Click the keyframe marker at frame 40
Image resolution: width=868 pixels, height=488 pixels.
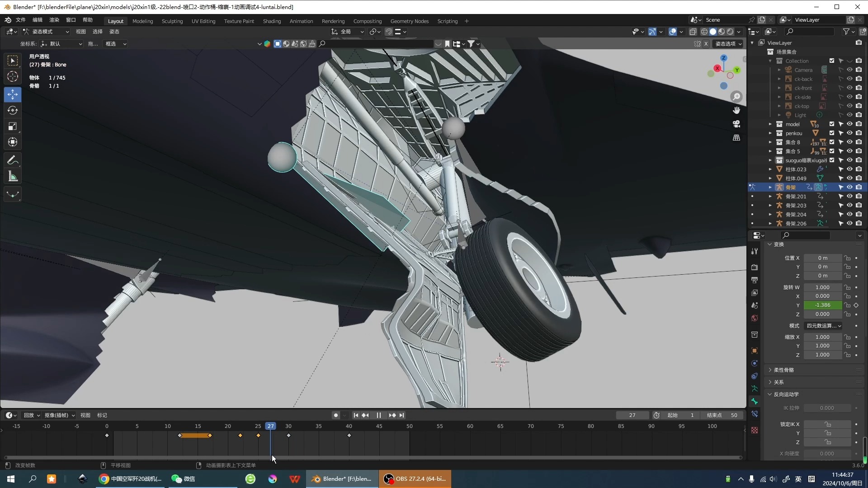coord(349,436)
